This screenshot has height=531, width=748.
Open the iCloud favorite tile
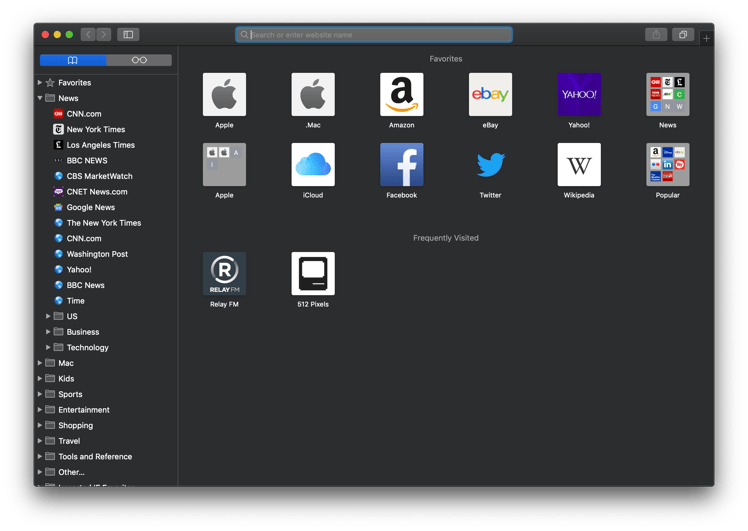point(313,165)
